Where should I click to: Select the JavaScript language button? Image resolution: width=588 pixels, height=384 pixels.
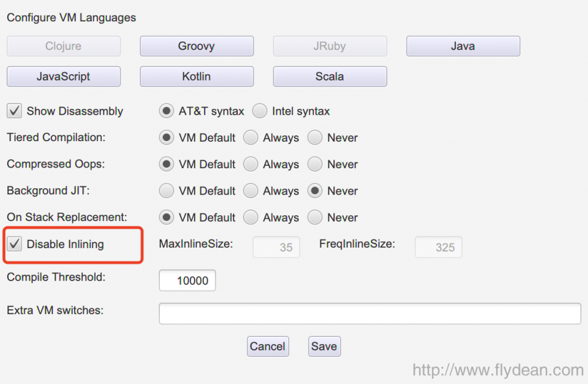pos(64,76)
